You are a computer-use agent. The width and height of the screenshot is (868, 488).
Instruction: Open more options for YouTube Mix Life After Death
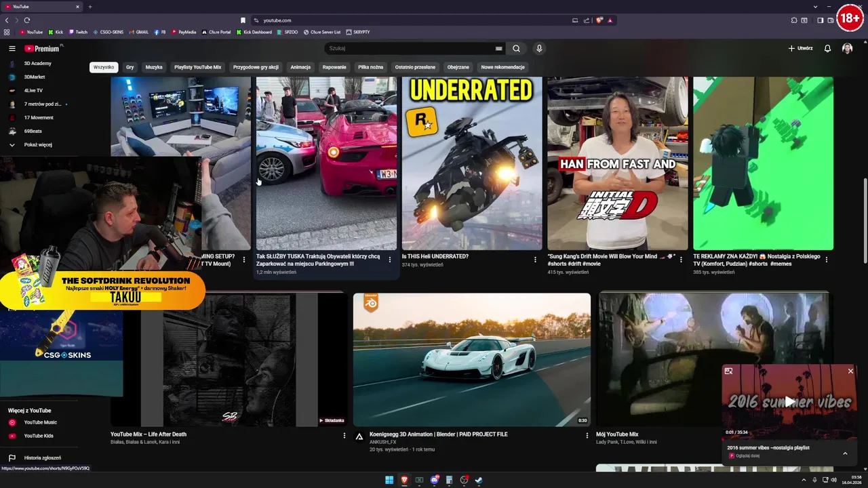click(x=344, y=436)
